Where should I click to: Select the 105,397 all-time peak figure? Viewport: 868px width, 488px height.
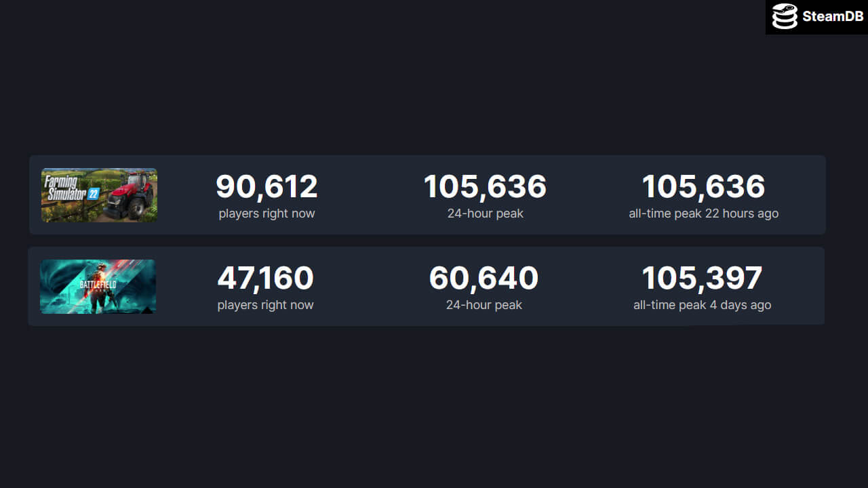pyautogui.click(x=702, y=279)
